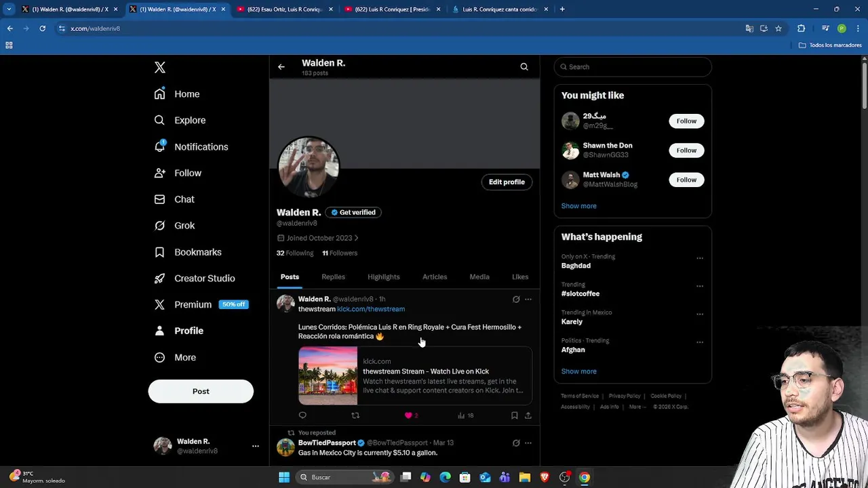Open Chrome extensions puzzle icon
868x488 pixels.
coord(801,28)
